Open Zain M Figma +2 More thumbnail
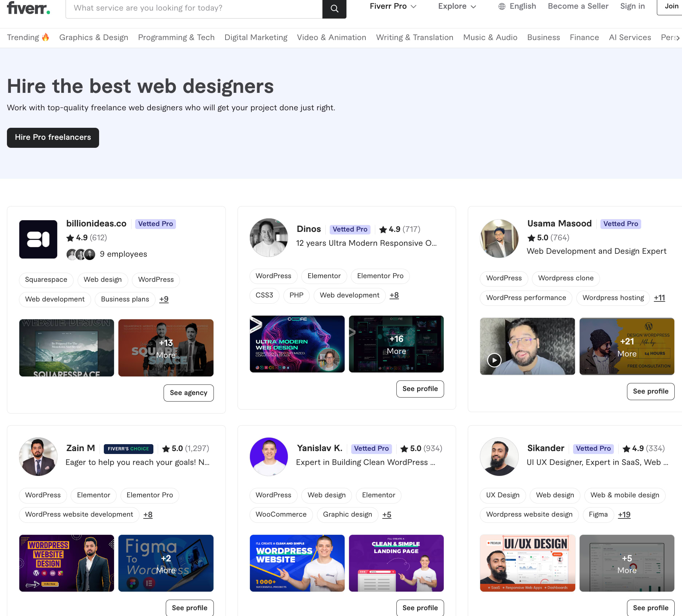 click(x=166, y=563)
